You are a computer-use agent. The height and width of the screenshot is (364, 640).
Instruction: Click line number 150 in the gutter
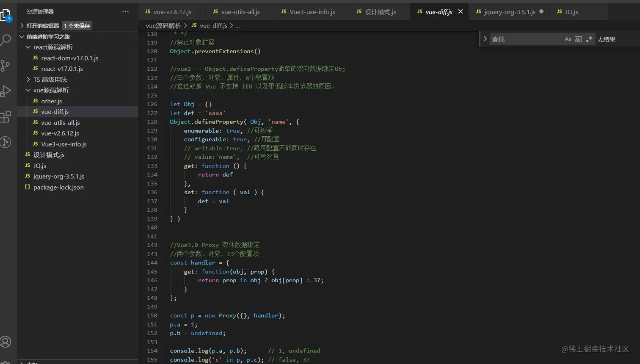point(152,316)
